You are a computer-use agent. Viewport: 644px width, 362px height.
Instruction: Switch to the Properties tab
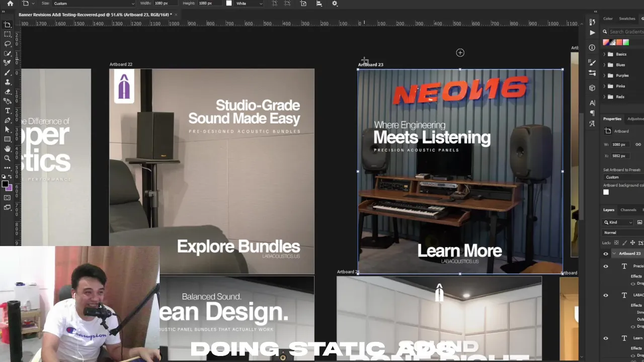coord(612,119)
